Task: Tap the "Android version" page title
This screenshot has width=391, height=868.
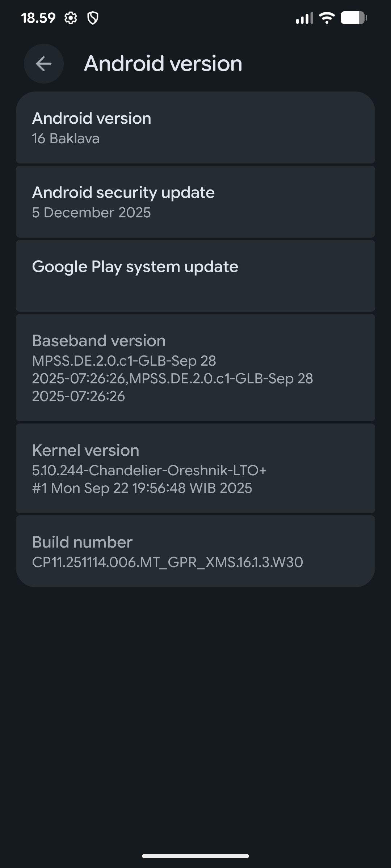Action: 163,64
